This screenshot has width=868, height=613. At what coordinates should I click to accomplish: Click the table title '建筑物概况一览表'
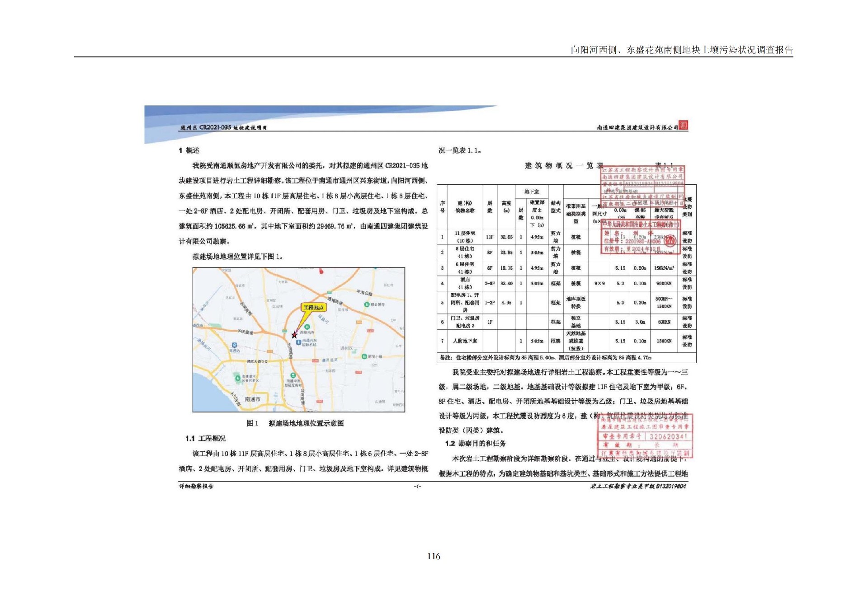(x=564, y=166)
